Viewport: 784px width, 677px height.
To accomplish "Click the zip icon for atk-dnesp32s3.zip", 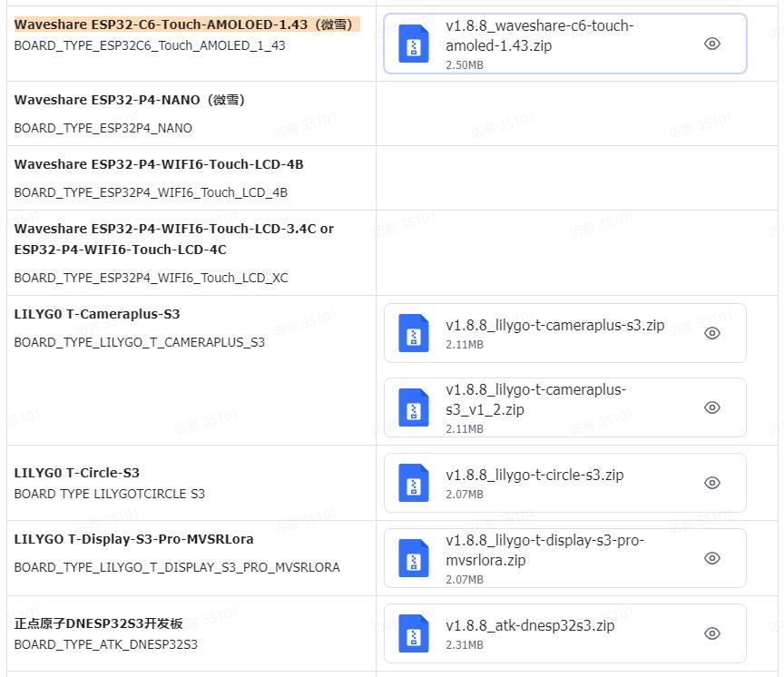I will (x=414, y=633).
